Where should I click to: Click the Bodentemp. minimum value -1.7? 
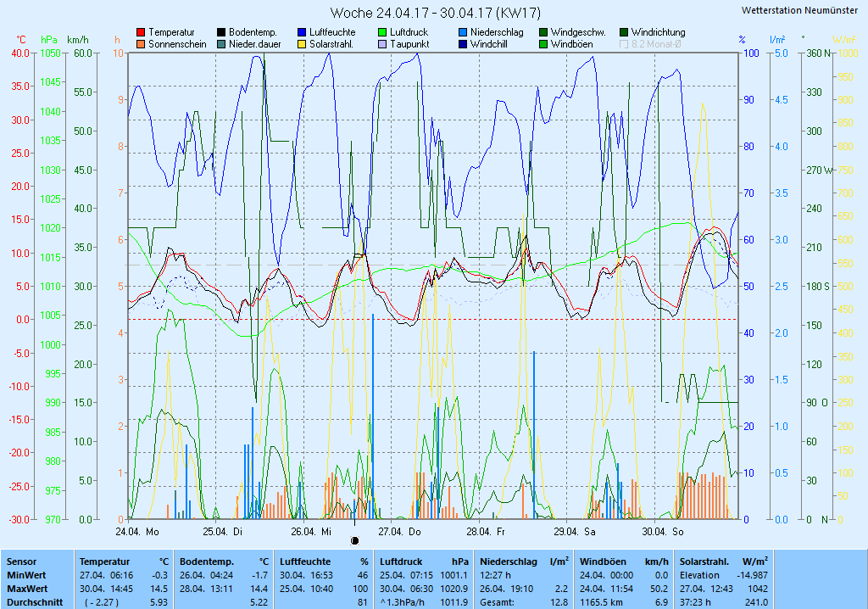click(x=259, y=575)
